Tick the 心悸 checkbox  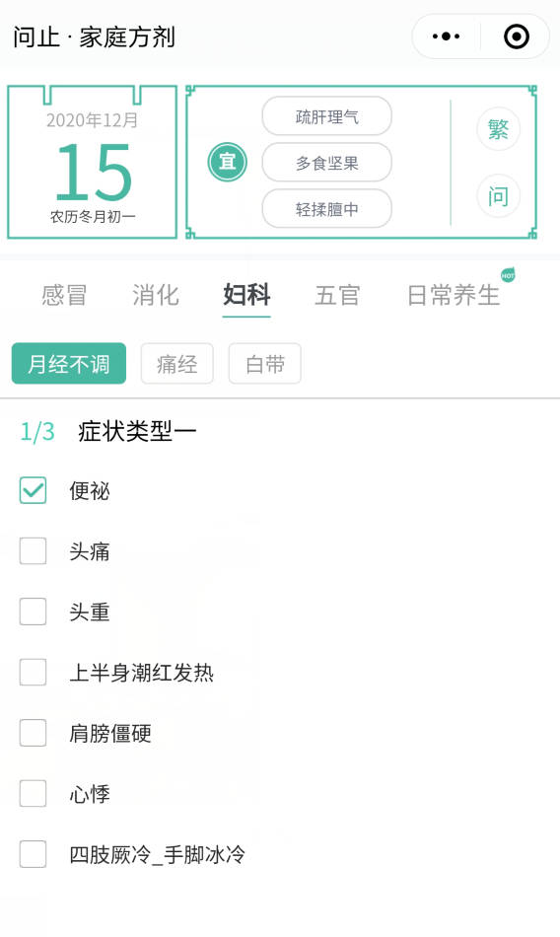[x=33, y=794]
